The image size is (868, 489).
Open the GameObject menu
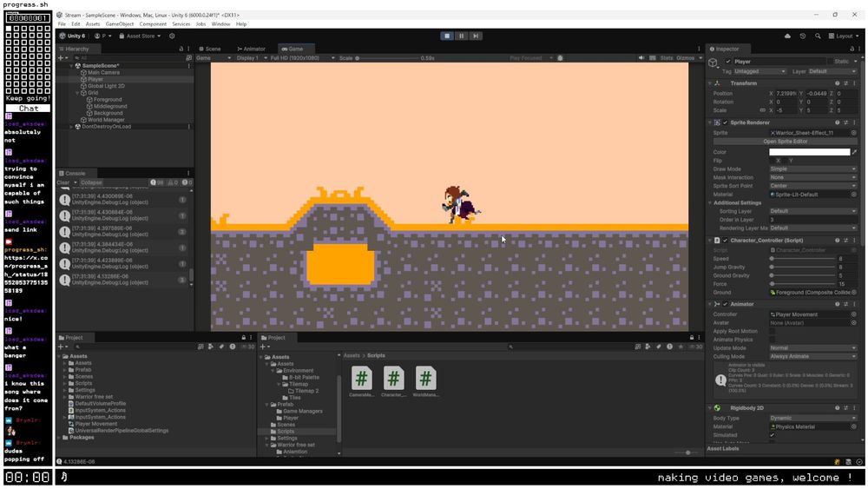(120, 24)
